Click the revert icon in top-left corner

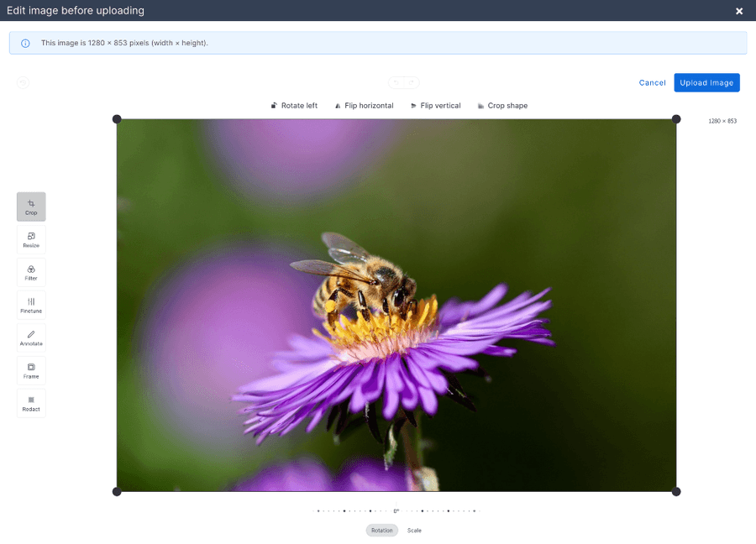tap(23, 82)
